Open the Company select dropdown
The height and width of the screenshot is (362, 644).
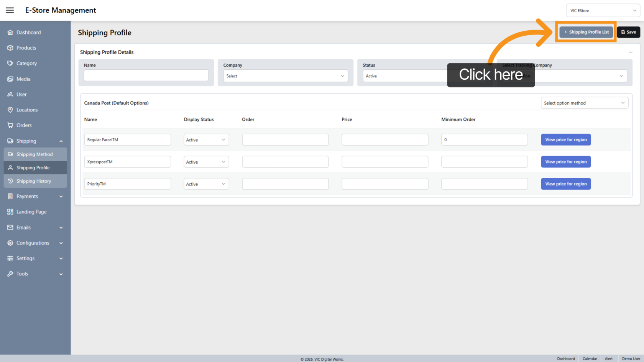285,76
